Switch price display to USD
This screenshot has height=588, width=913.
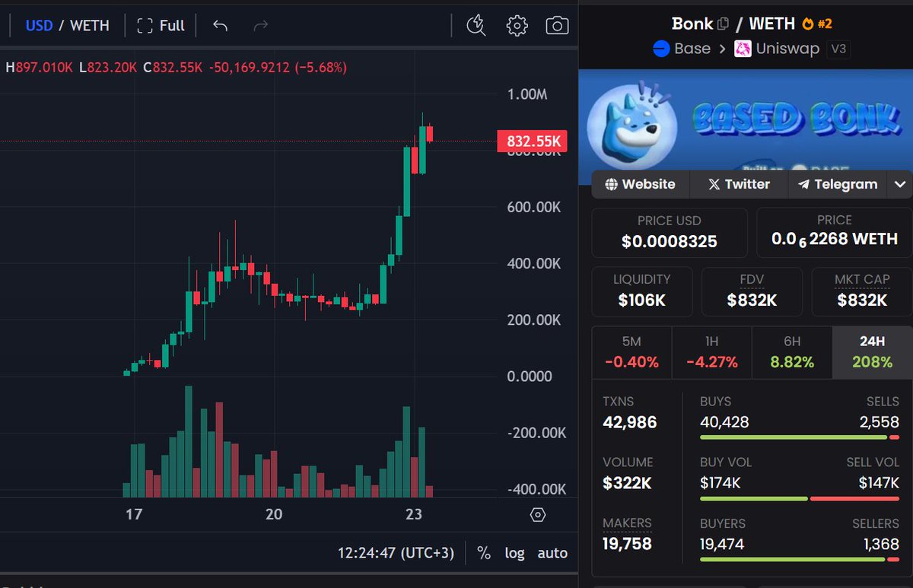tap(39, 26)
